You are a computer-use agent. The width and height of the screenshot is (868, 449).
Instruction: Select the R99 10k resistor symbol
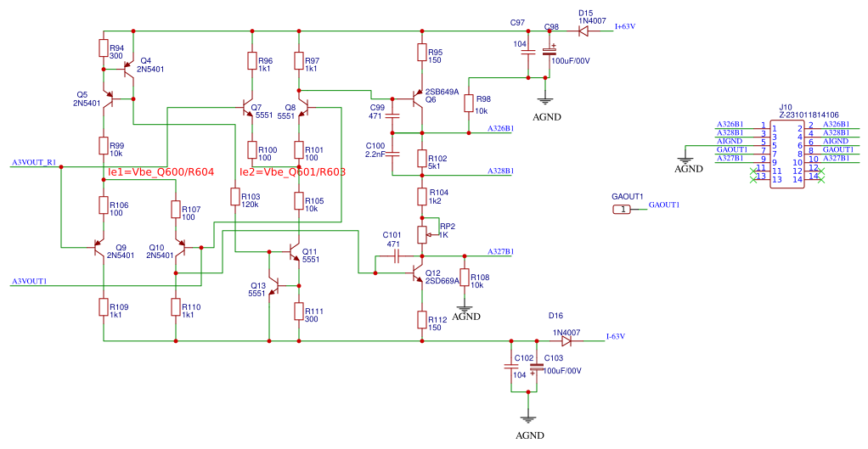point(104,145)
